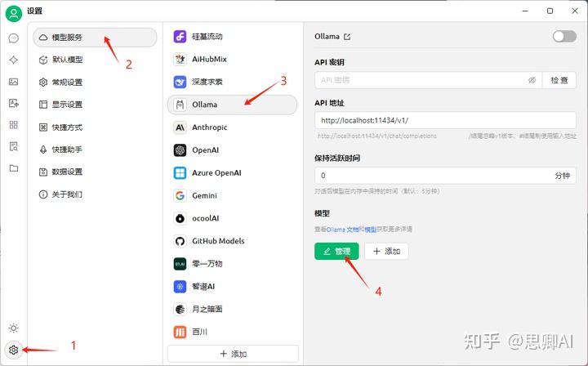This screenshot has width=588, height=366.
Task: Select 数据设置 settings section
Action: (x=95, y=172)
